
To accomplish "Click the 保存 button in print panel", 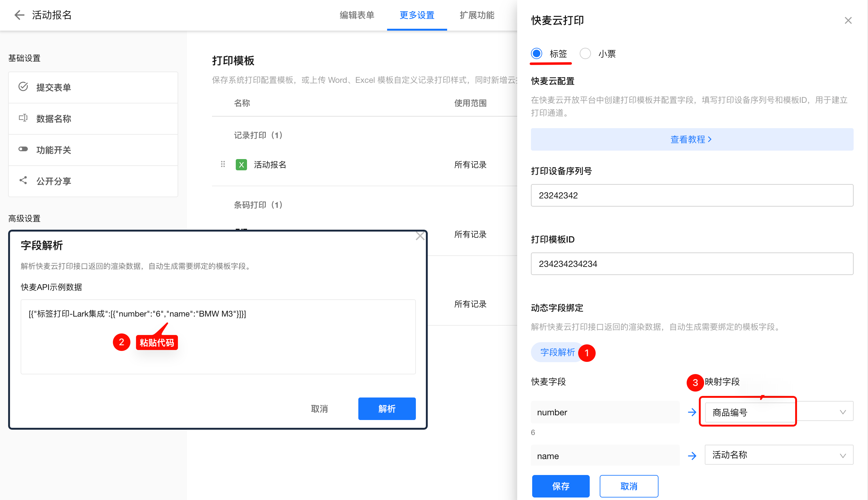I will point(560,486).
